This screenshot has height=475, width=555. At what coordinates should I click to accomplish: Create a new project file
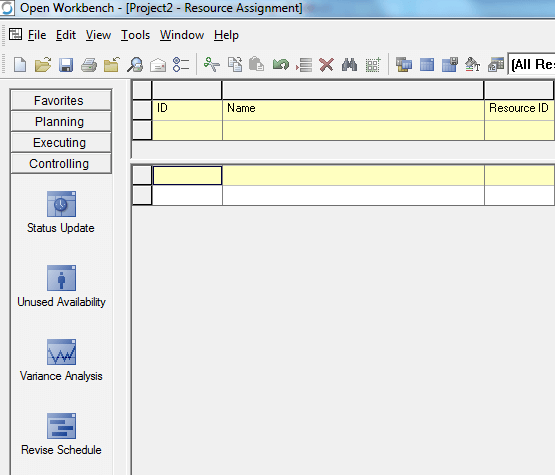click(20, 65)
